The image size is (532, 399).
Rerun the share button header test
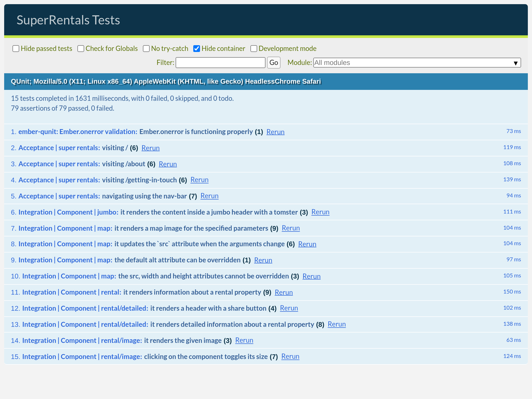point(289,308)
